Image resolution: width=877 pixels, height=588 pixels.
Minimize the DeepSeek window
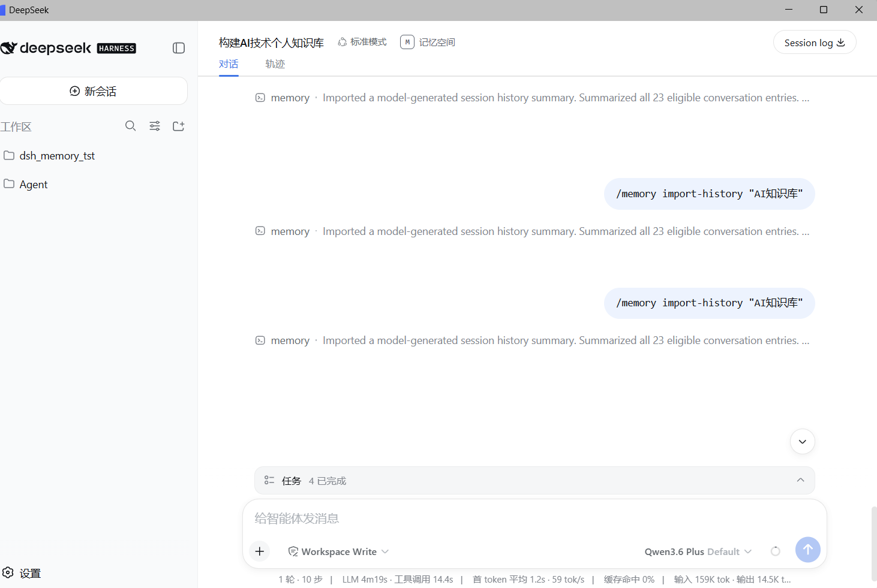click(789, 10)
